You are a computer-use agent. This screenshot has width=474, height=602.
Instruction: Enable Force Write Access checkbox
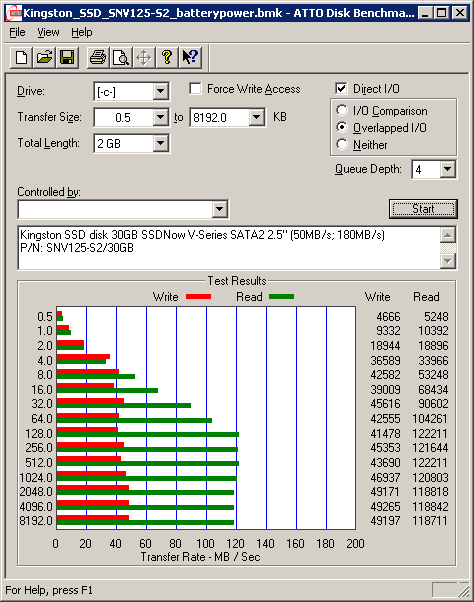click(x=195, y=89)
